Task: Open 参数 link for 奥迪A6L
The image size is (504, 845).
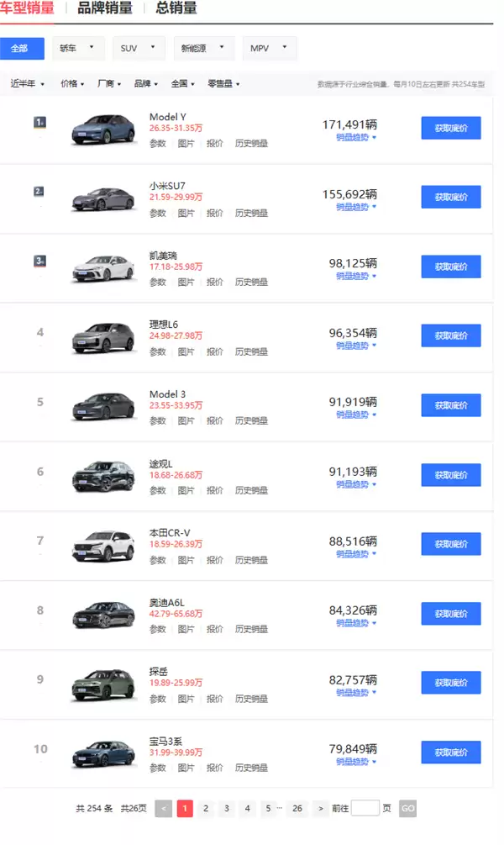Action: tap(158, 629)
